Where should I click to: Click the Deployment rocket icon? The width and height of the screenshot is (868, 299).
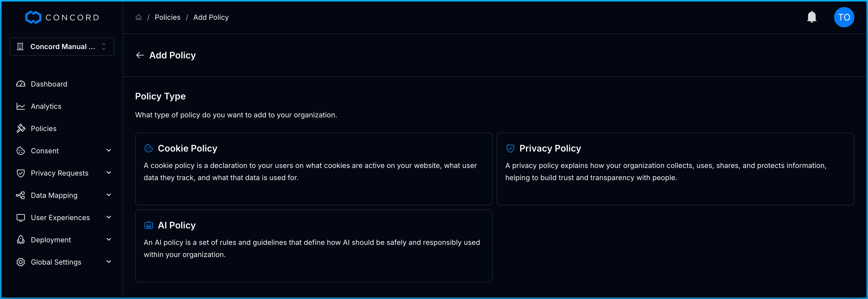(21, 240)
